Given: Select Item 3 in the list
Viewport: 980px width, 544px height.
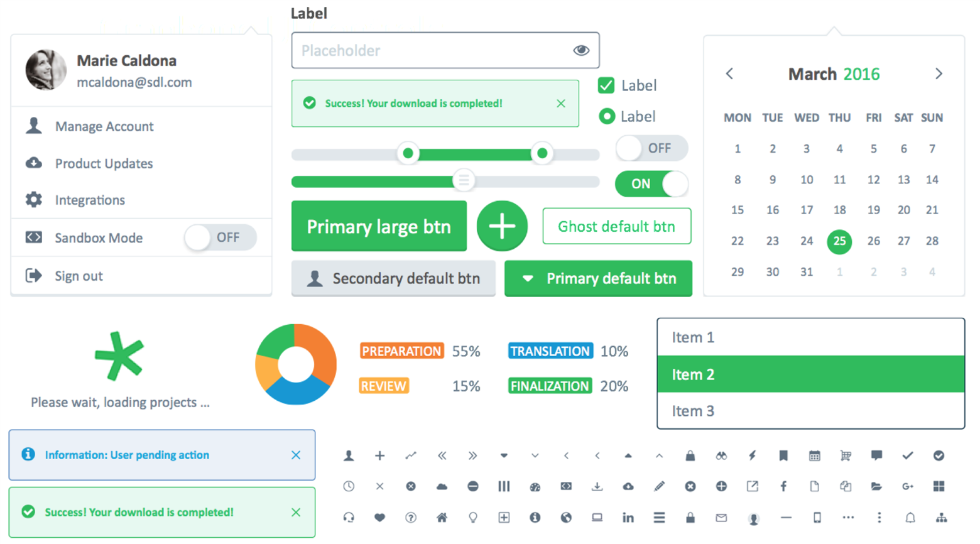Looking at the screenshot, I should coord(810,411).
